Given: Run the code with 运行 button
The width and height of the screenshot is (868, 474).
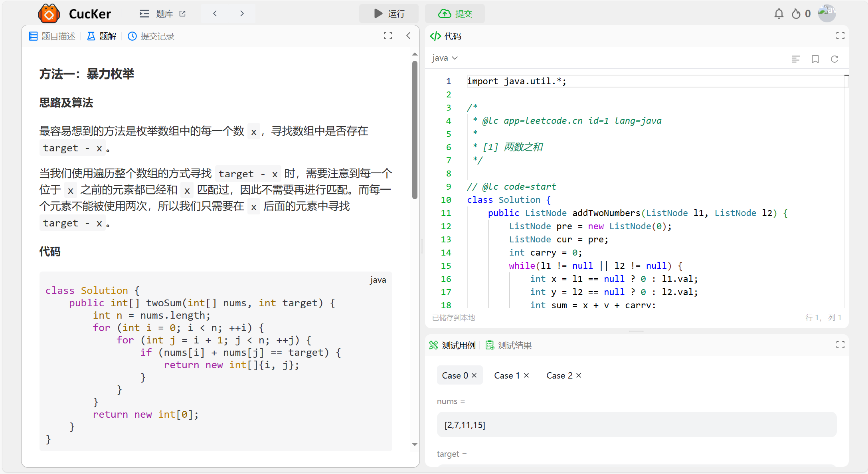Looking at the screenshot, I should pyautogui.click(x=389, y=14).
